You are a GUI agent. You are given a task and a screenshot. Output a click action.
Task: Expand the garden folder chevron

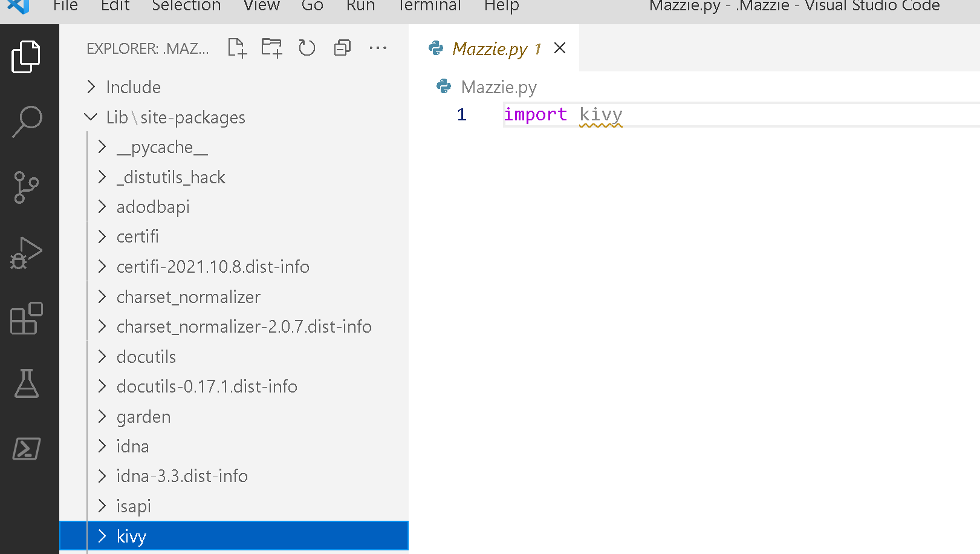[x=102, y=416]
